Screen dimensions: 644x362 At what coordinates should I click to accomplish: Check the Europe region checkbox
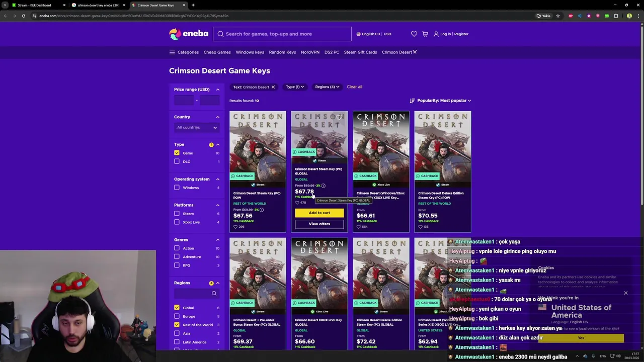pyautogui.click(x=177, y=316)
